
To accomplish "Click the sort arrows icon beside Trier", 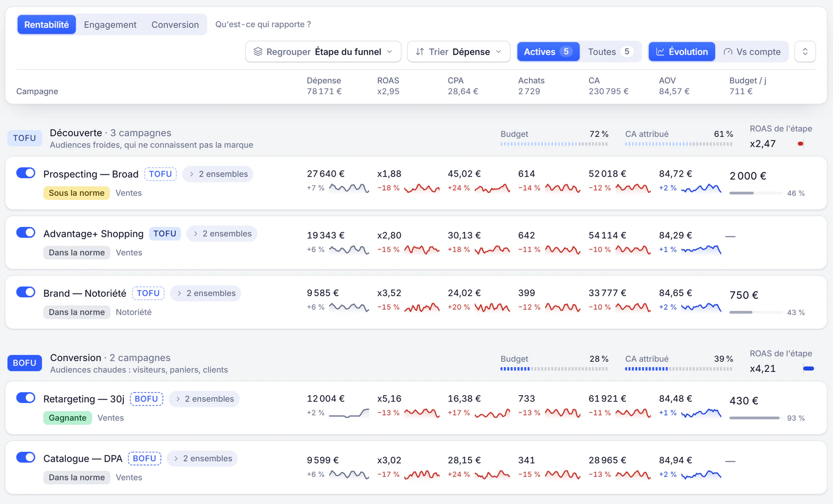I will pyautogui.click(x=420, y=52).
